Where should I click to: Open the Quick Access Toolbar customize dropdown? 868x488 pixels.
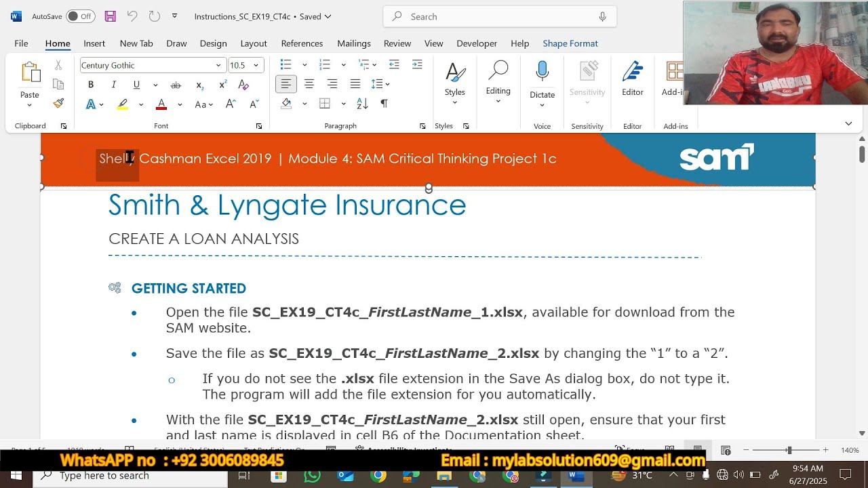[x=174, y=16]
